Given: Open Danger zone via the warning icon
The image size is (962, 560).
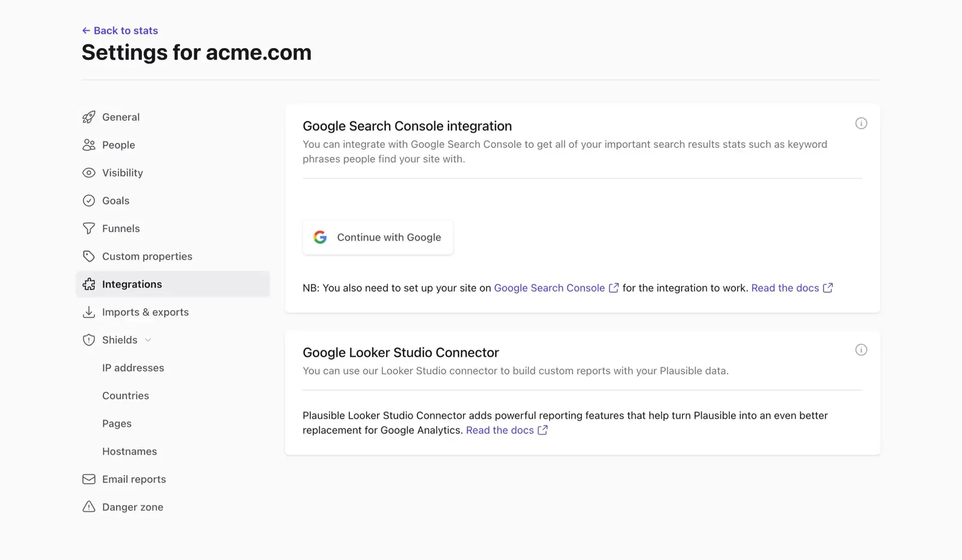Looking at the screenshot, I should pyautogui.click(x=88, y=507).
